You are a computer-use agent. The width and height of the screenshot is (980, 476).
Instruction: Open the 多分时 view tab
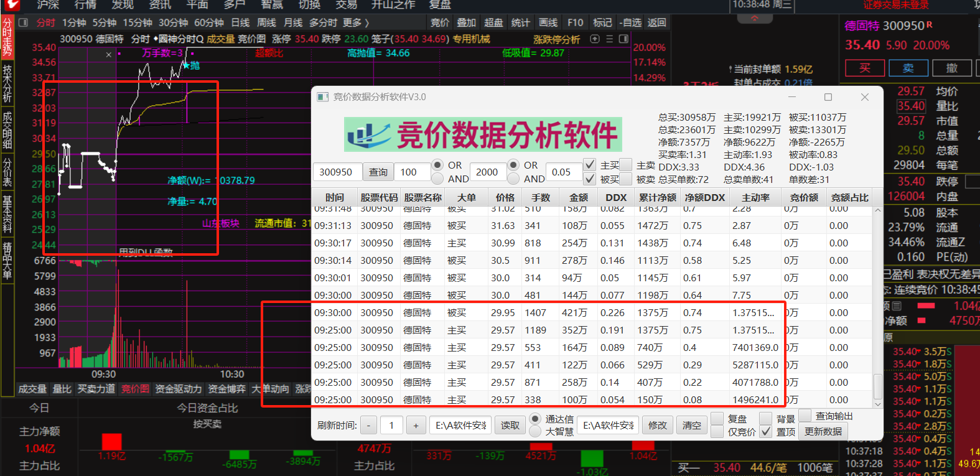click(324, 22)
